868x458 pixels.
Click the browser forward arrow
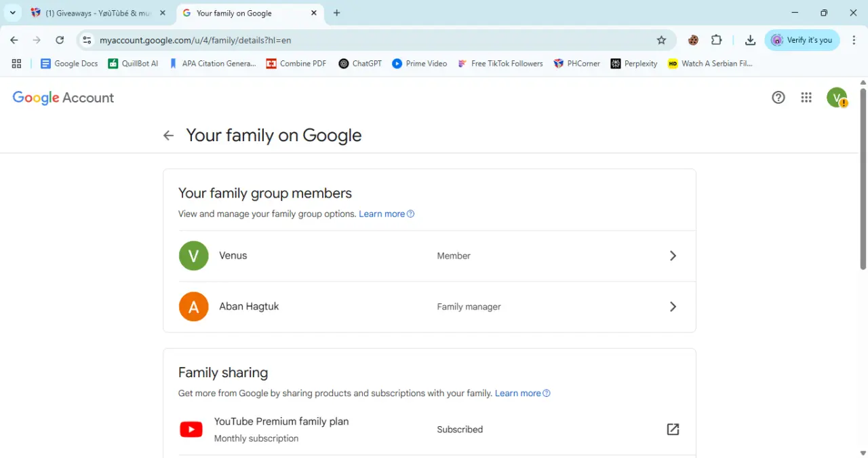tap(37, 40)
